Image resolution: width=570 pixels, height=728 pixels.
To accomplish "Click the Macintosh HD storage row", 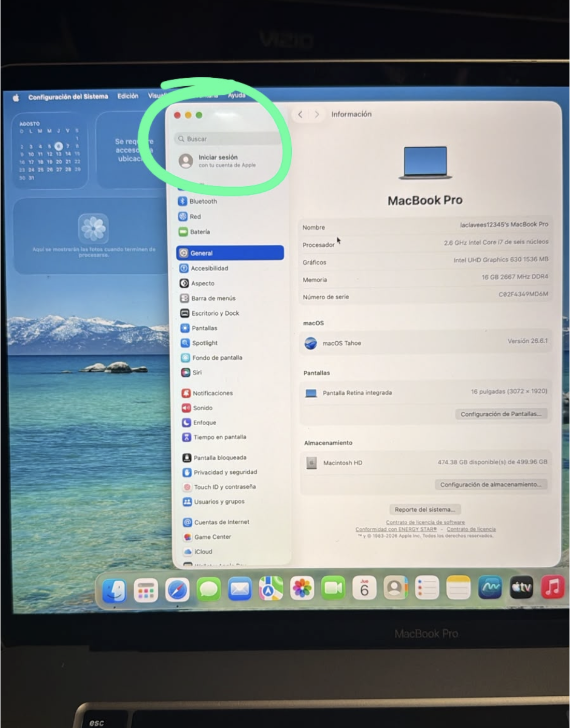I will [x=426, y=463].
